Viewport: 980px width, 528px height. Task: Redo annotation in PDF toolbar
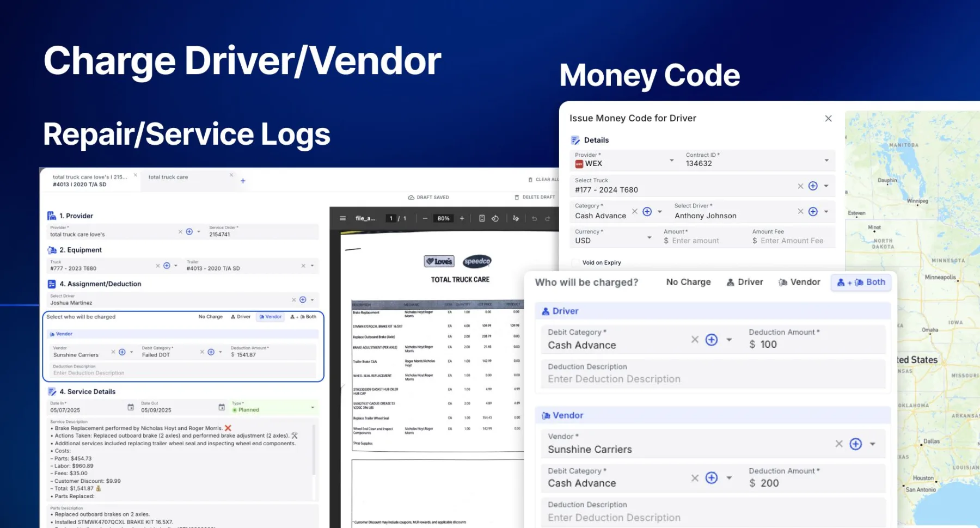click(548, 218)
